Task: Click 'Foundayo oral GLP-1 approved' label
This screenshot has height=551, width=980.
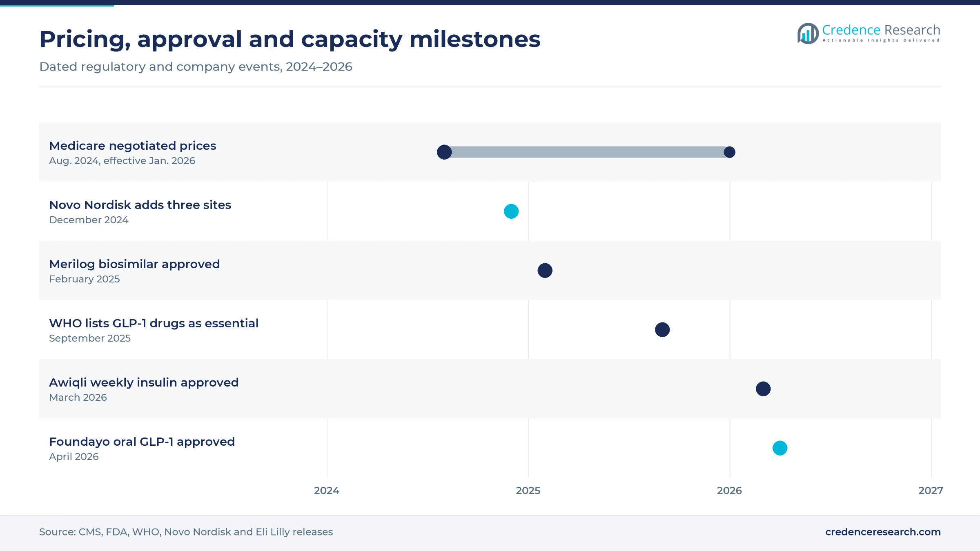Action: click(x=142, y=442)
